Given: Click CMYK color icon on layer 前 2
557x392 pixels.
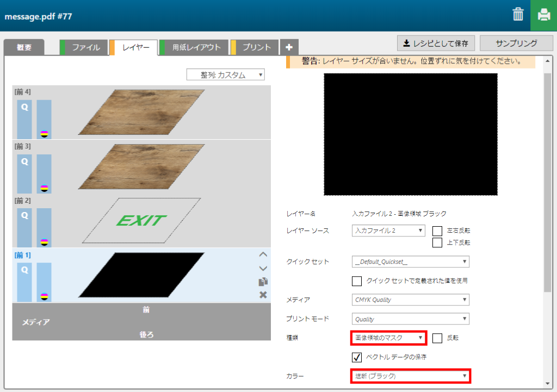Looking at the screenshot, I should [x=44, y=242].
